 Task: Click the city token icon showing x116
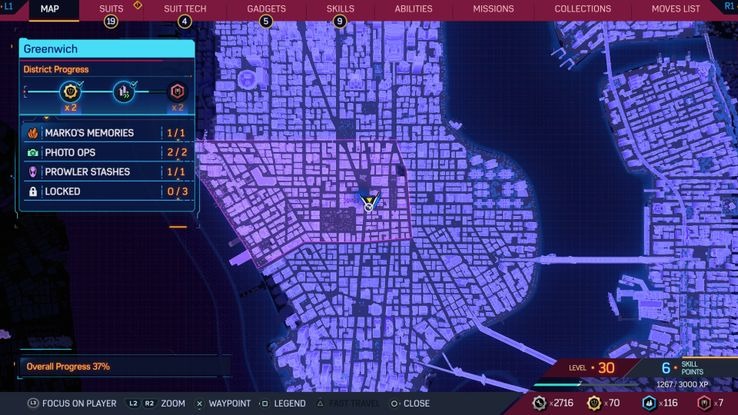651,403
